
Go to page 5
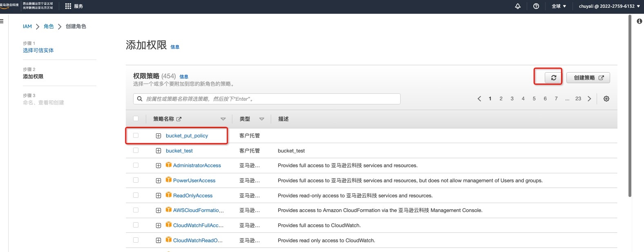pos(534,99)
